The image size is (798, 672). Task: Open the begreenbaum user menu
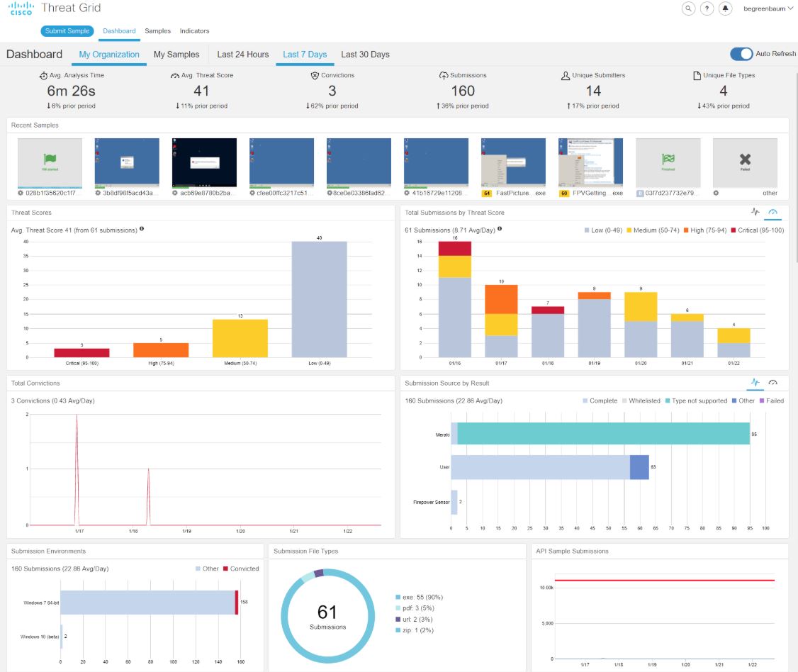point(769,9)
